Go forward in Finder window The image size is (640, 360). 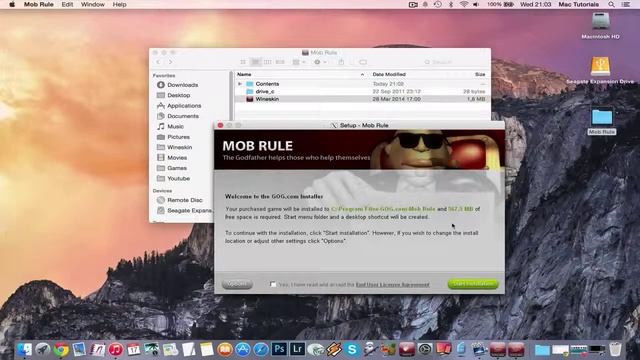click(171, 62)
